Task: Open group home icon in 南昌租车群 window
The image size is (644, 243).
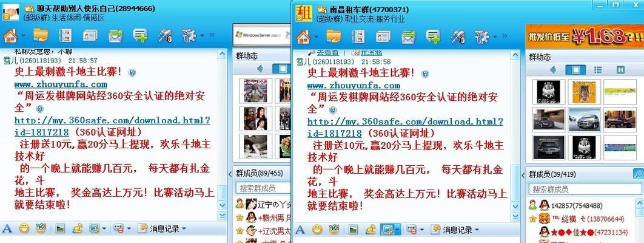Action: click(x=303, y=37)
